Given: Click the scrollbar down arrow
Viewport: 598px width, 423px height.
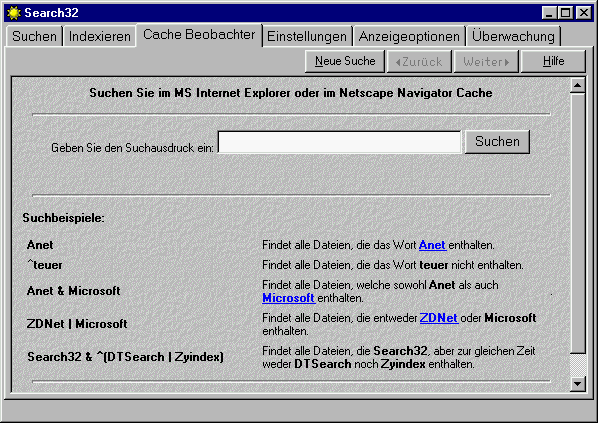Looking at the screenshot, I should point(578,384).
